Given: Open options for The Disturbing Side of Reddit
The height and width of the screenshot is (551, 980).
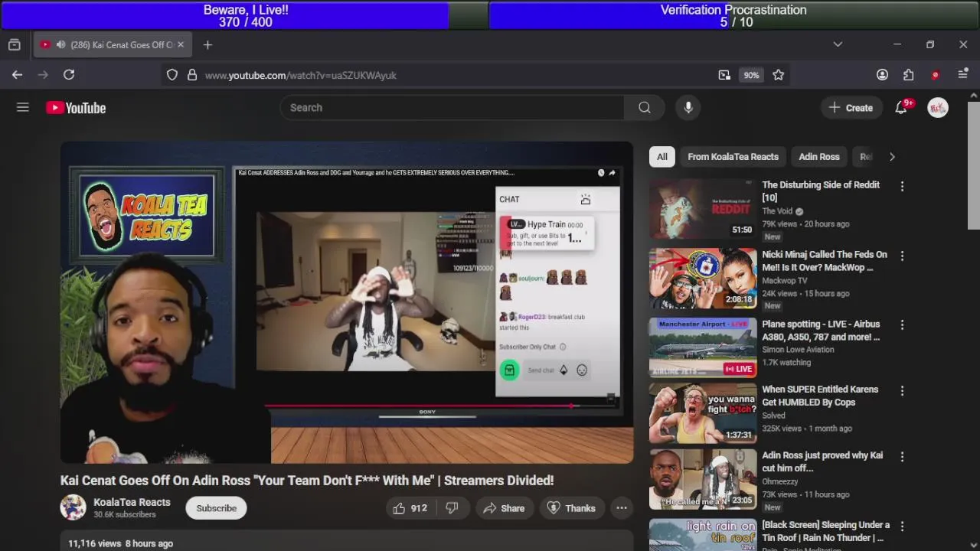Looking at the screenshot, I should pyautogui.click(x=902, y=186).
